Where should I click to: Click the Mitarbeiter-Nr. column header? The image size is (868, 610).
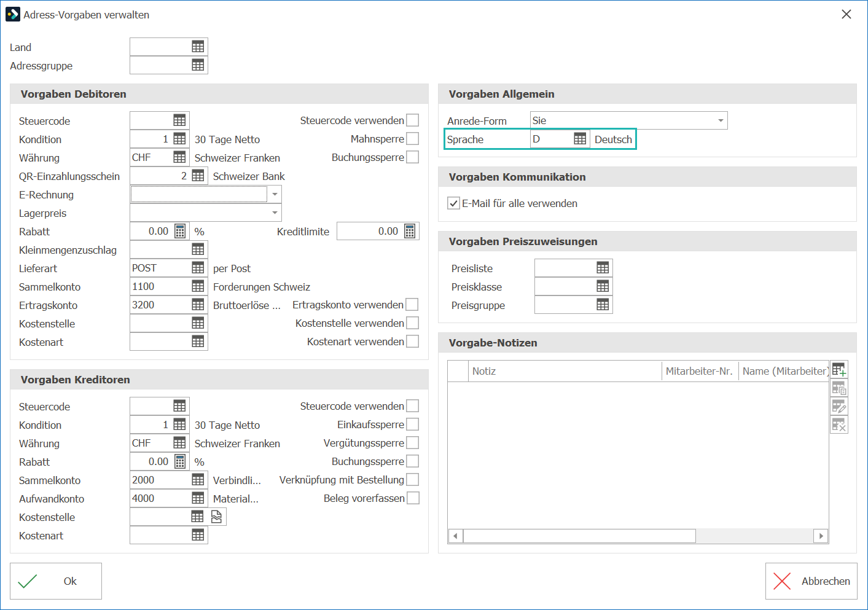click(700, 371)
